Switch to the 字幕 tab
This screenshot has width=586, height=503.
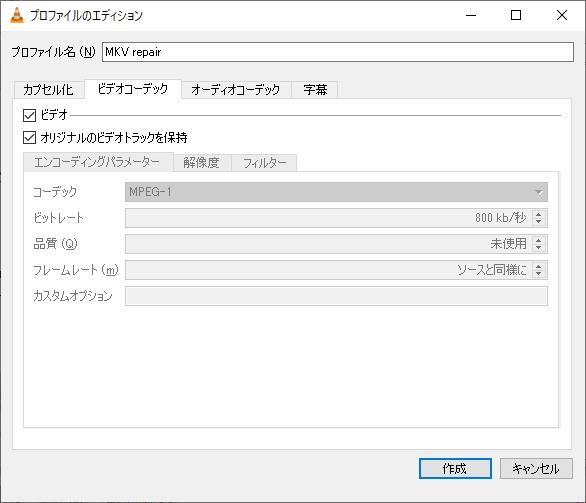point(315,90)
